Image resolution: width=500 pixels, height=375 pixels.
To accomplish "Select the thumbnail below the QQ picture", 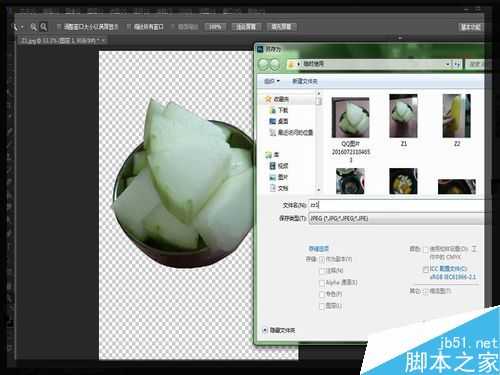I will (350, 181).
